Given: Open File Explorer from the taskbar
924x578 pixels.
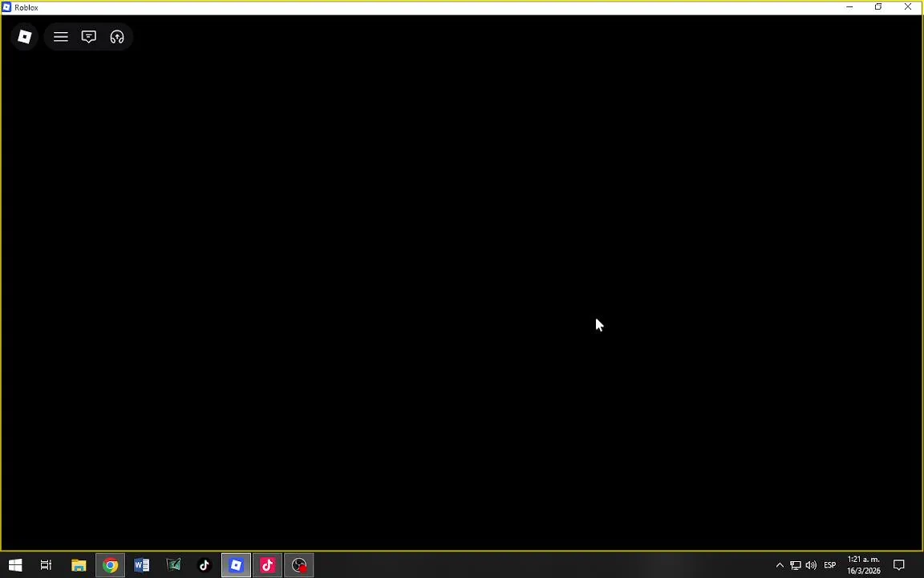Looking at the screenshot, I should click(x=79, y=565).
